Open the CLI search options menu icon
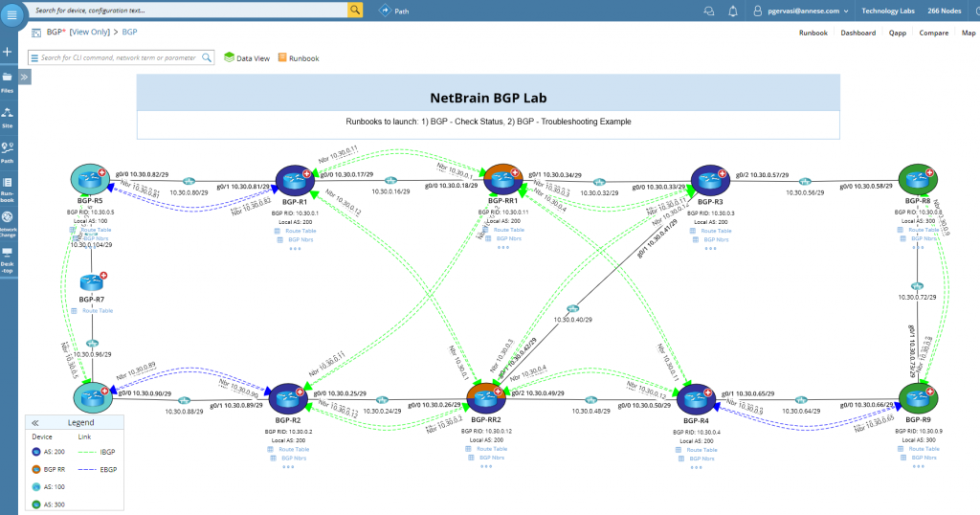 coord(34,57)
